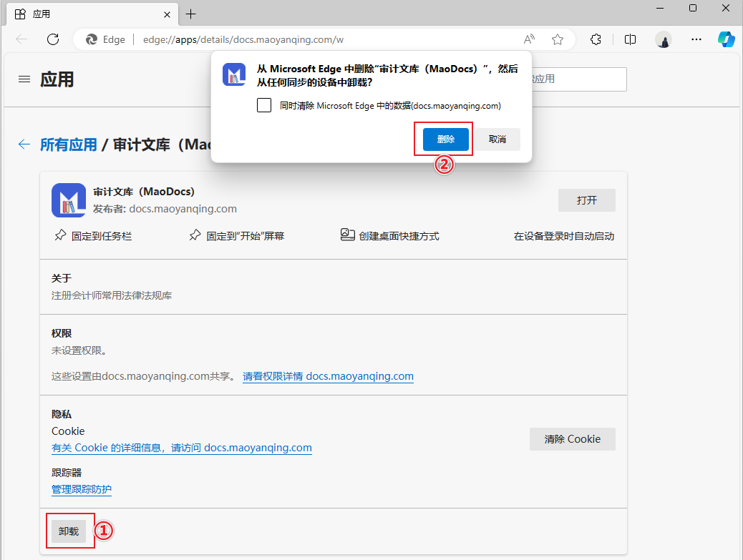Viewport: 743px width, 560px height.
Task: Click the back arrow before 所有应用
Action: pos(24,144)
